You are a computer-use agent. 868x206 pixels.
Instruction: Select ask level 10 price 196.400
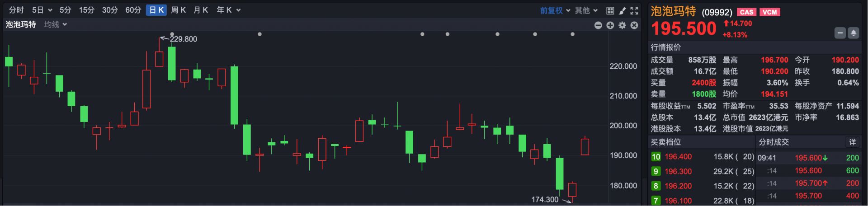tap(678, 157)
